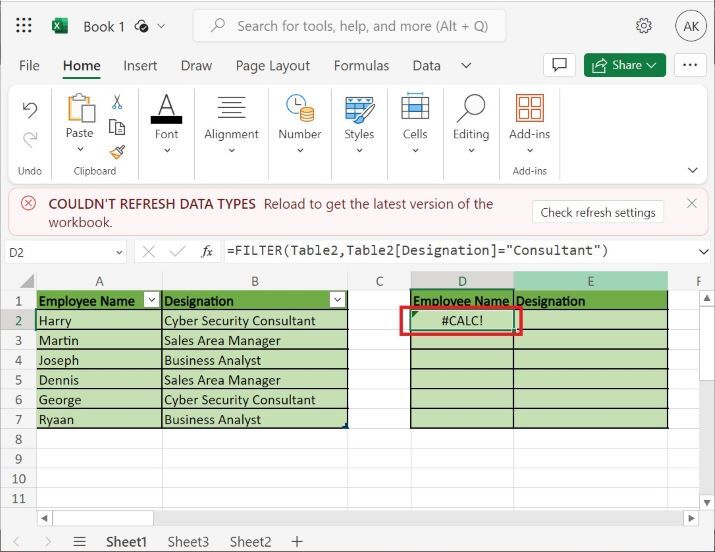Open the Add-ins icon in ribbon
Viewport: 715px width, 552px height.
529,108
